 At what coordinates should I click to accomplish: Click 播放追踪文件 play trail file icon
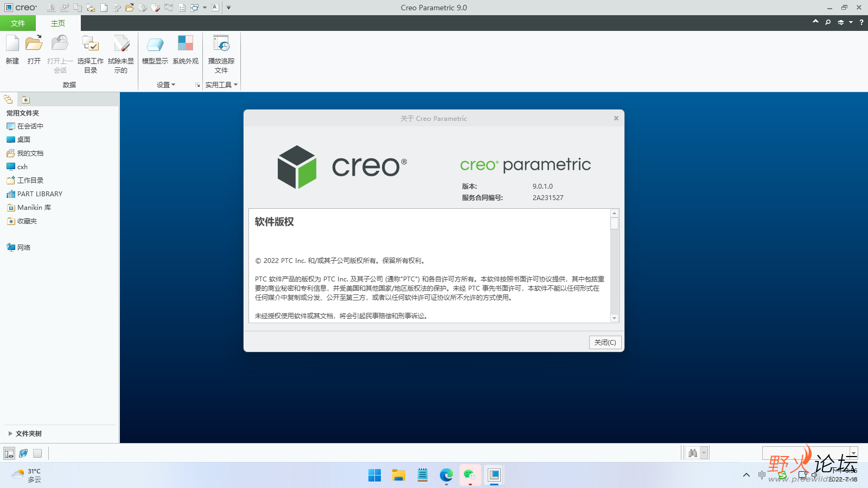221,43
